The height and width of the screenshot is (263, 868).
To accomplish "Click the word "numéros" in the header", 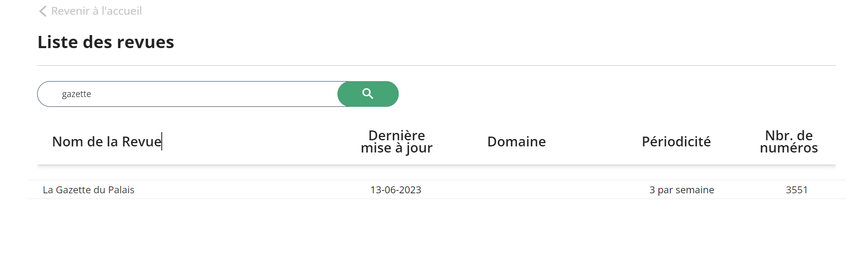I will 788,148.
